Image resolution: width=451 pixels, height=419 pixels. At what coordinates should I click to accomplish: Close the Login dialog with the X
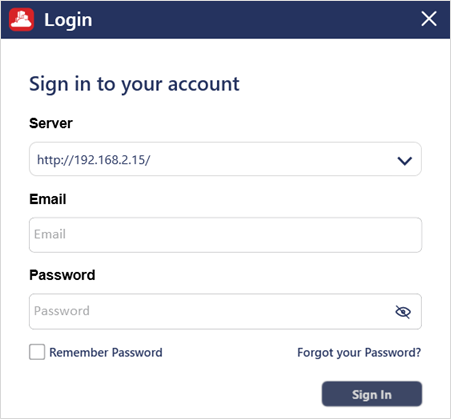(x=429, y=19)
